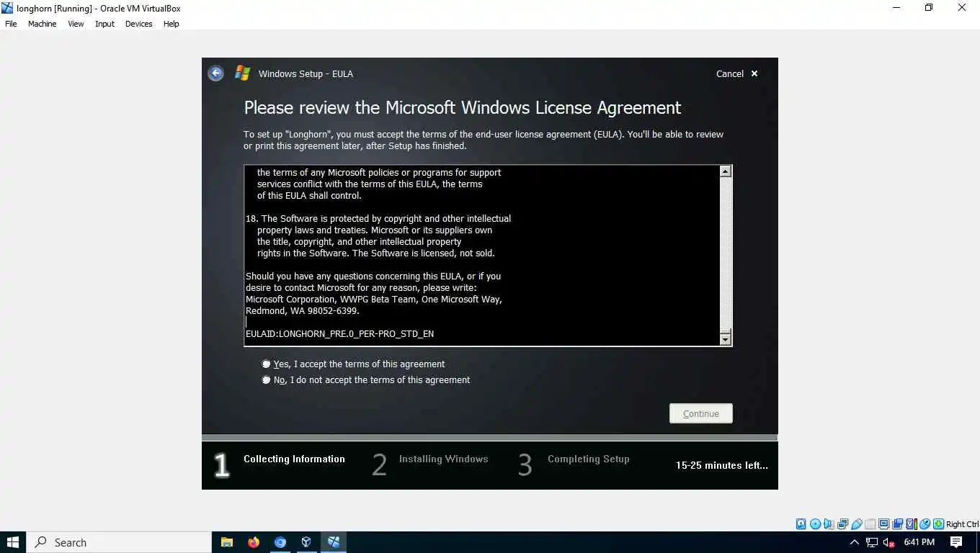Open the Windows Start menu
Image resolution: width=980 pixels, height=553 pixels.
pos(13,542)
